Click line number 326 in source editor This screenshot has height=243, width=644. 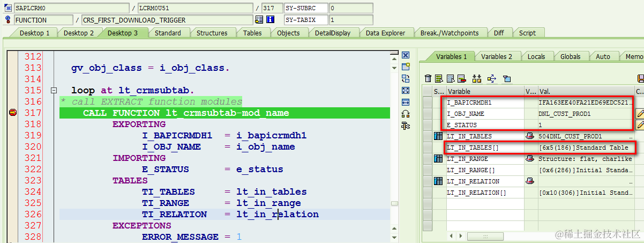click(32, 214)
